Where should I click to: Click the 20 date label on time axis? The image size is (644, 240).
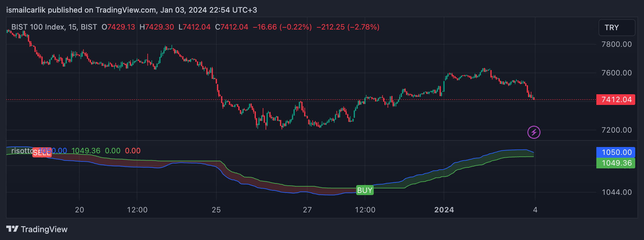tap(80, 210)
